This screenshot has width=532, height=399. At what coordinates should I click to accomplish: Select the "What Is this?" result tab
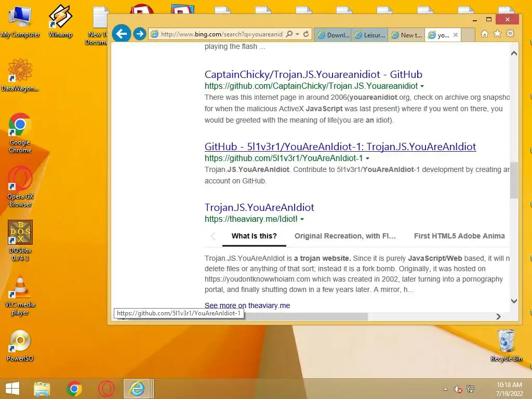coord(254,236)
